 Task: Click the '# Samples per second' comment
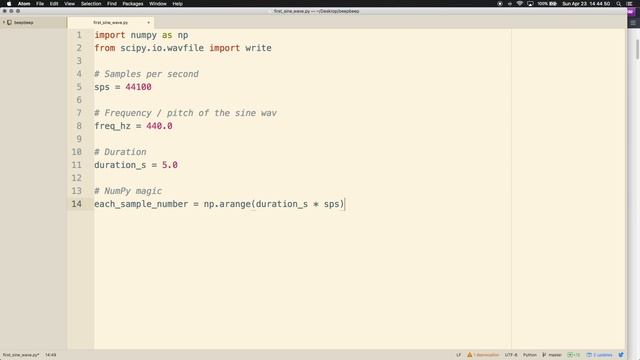(x=147, y=74)
